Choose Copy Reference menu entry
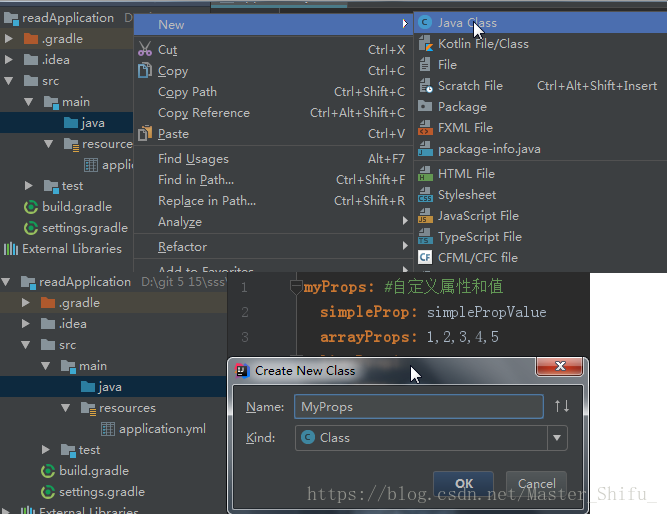The height and width of the screenshot is (514, 668). coord(274,112)
